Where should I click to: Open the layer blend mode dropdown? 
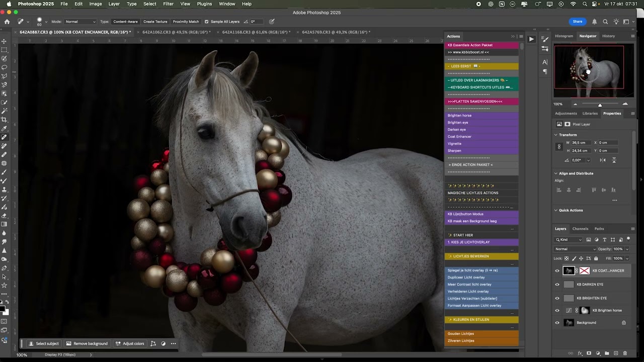(576, 249)
